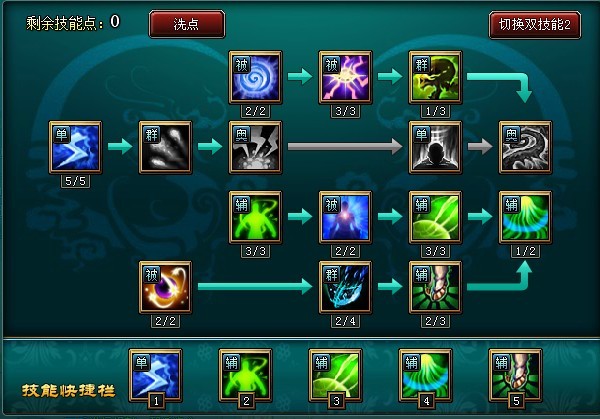
Task: Select the locked grey silhouette single skill
Action: click(435, 147)
